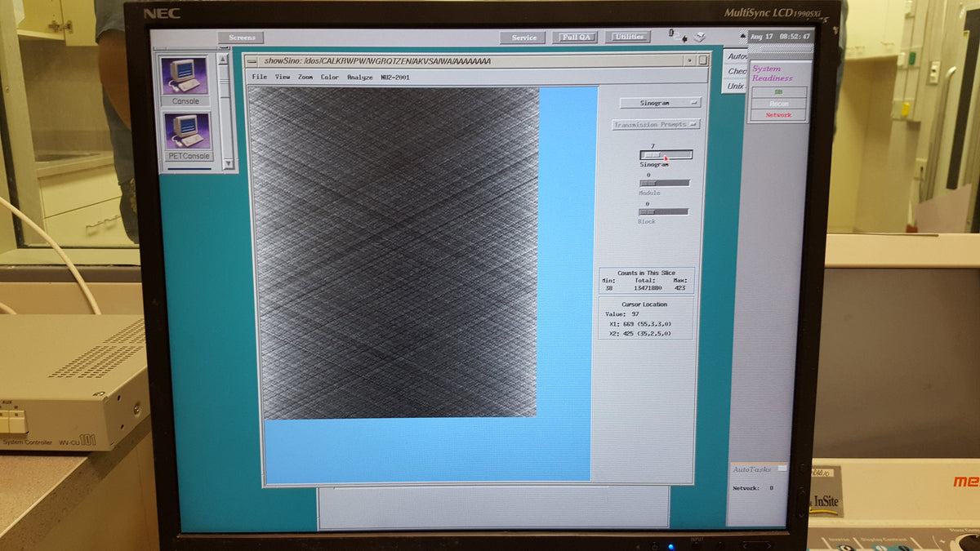Open the File menu
This screenshot has width=980, height=551.
point(260,77)
